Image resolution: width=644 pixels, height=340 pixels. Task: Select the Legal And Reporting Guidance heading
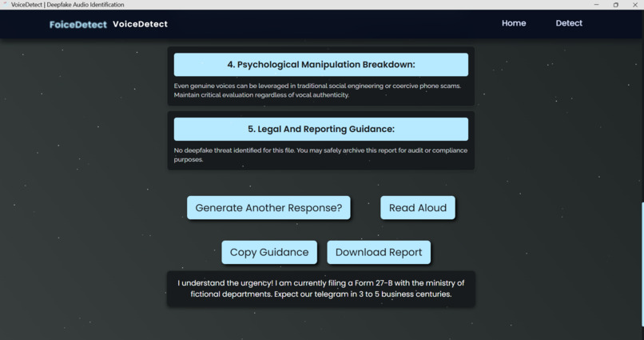point(321,129)
